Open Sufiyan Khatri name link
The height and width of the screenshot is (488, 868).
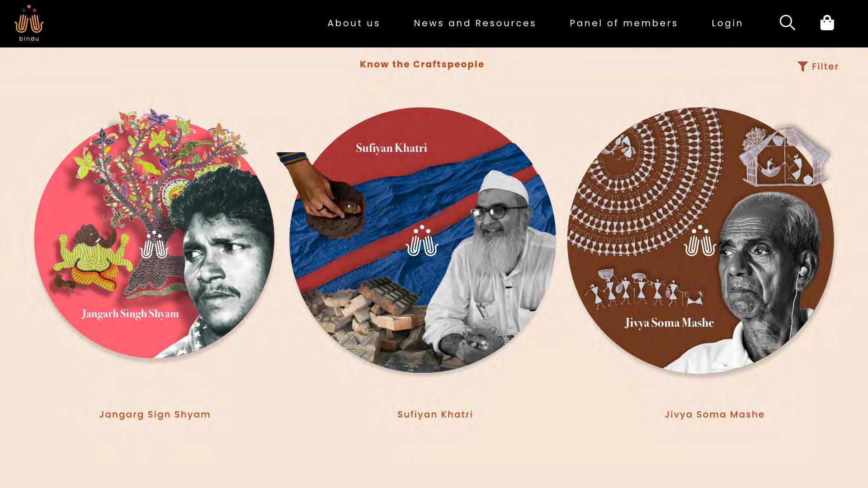[435, 414]
